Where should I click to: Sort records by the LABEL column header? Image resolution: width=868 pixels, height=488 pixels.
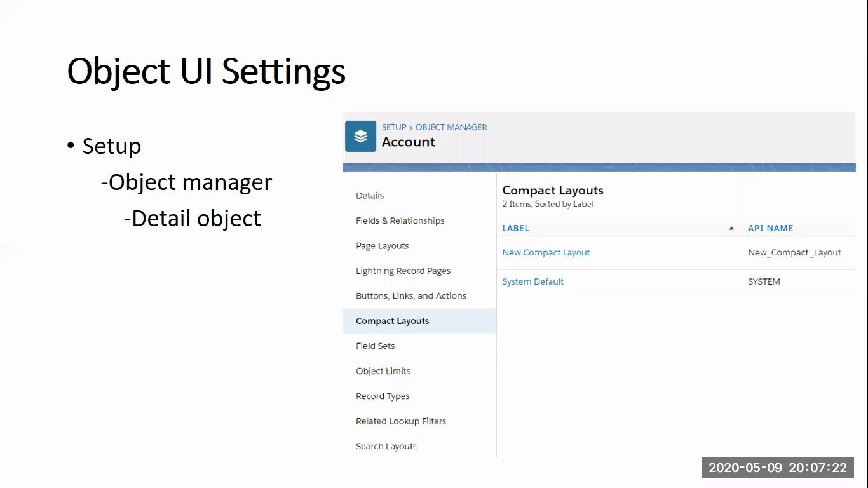[x=515, y=228]
